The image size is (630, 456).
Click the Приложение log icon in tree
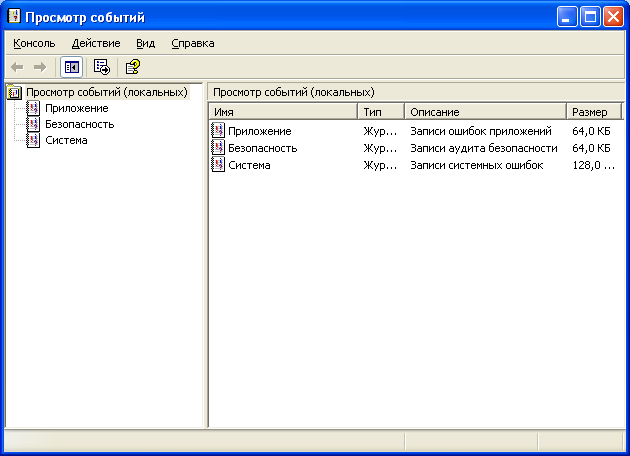pyautogui.click(x=33, y=108)
